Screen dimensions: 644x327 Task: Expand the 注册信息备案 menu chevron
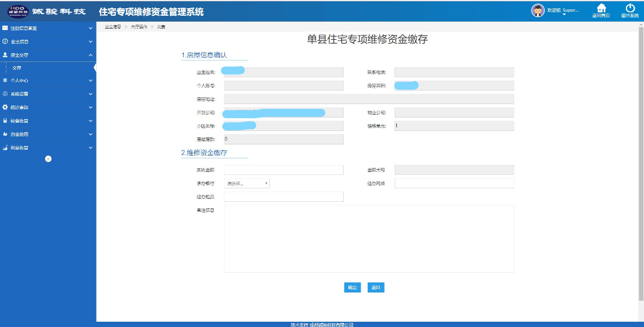coord(91,28)
